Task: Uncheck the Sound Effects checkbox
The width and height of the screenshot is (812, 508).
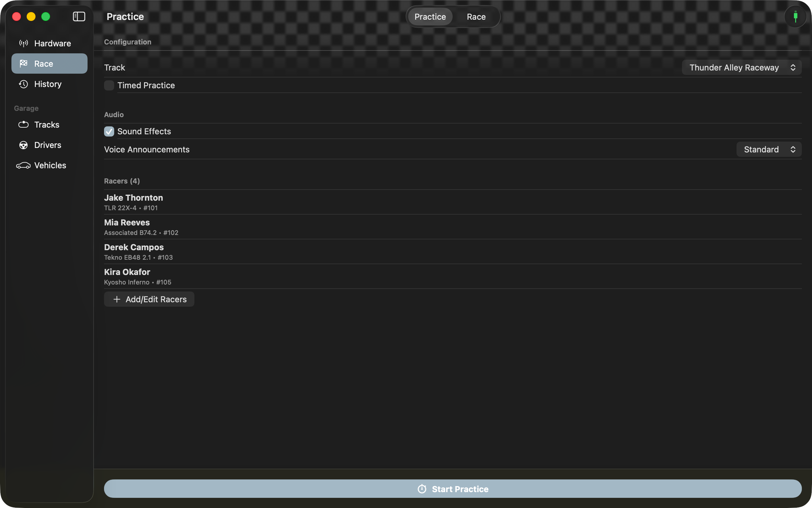Action: click(109, 131)
